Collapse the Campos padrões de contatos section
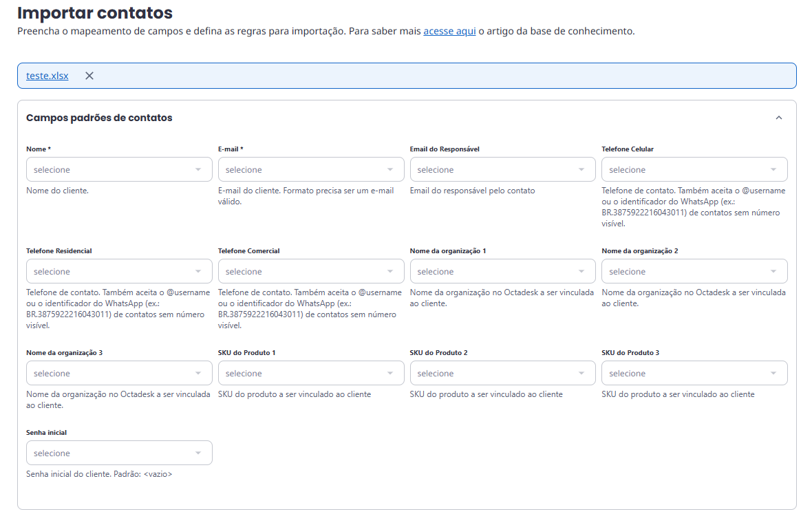Image resolution: width=812 pixels, height=525 pixels. click(x=779, y=118)
